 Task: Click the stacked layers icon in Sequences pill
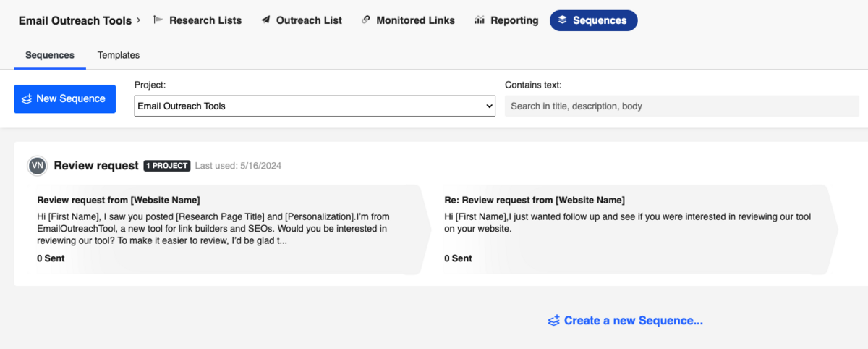point(563,20)
